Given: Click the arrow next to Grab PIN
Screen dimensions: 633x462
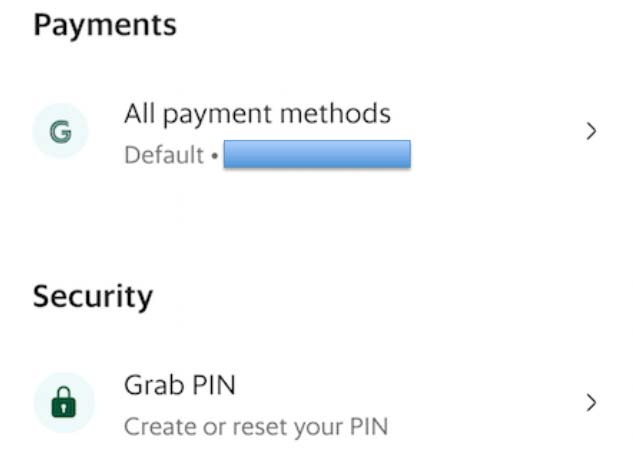Looking at the screenshot, I should coord(591,402).
